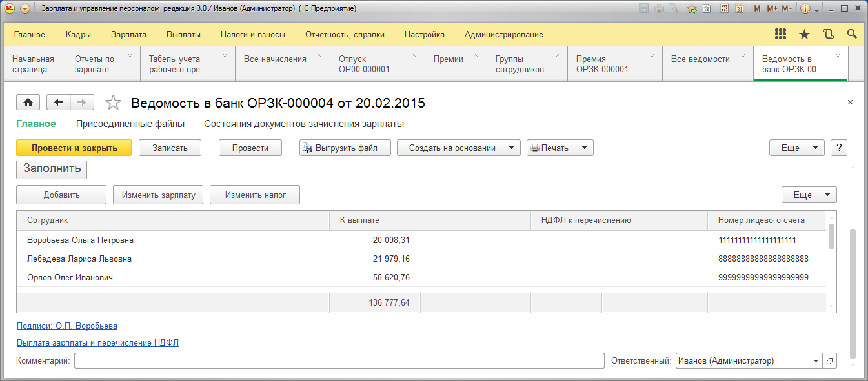868x381 pixels.
Task: Open Состояния документов зачисления зарплаты
Action: (x=304, y=124)
